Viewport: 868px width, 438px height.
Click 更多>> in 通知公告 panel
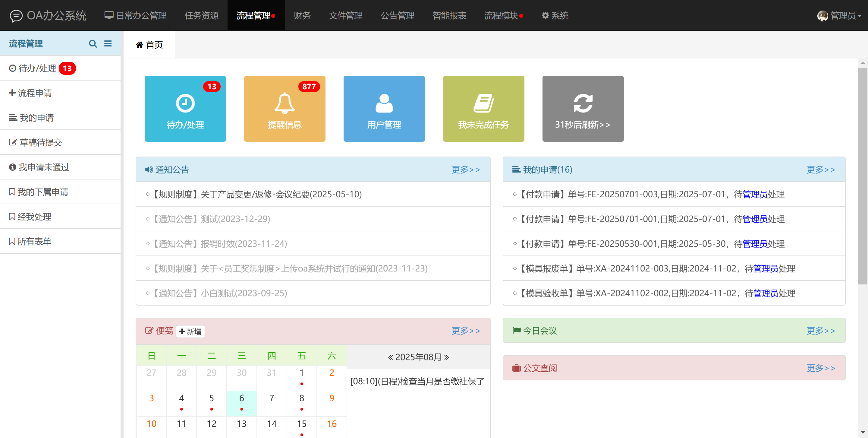point(465,170)
